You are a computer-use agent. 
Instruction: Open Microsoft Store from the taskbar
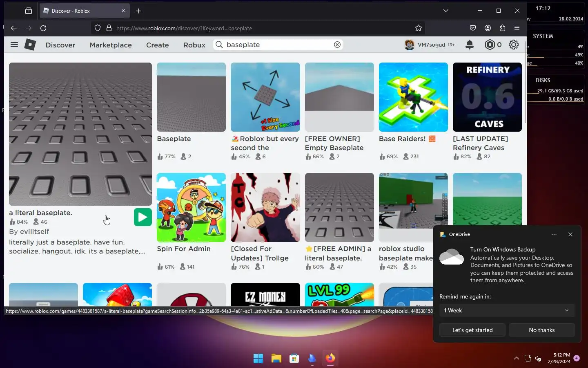click(294, 359)
